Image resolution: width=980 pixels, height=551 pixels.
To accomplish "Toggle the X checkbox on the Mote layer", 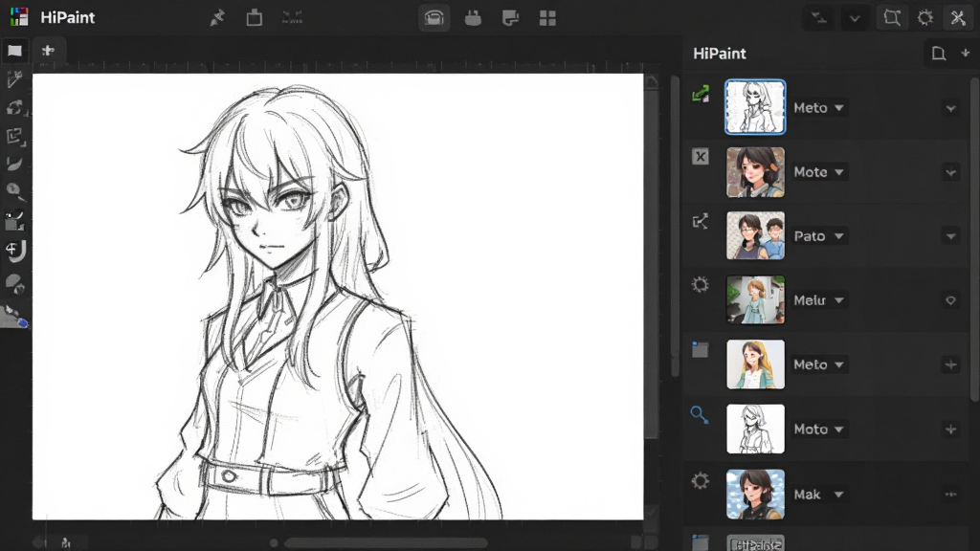I will tap(700, 156).
